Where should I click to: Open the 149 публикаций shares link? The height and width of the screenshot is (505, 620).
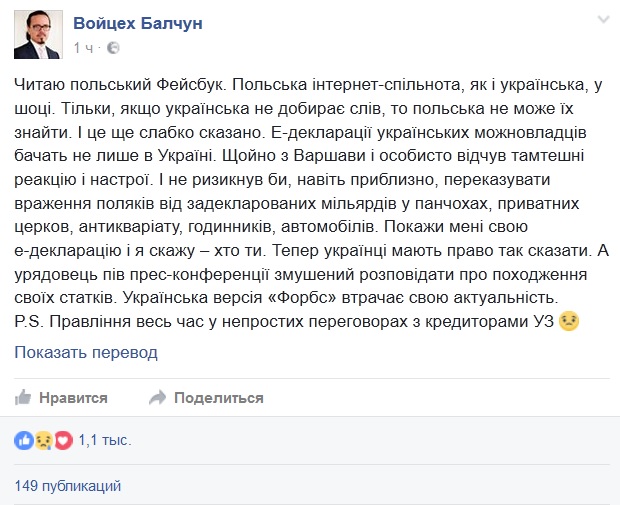[x=68, y=486]
